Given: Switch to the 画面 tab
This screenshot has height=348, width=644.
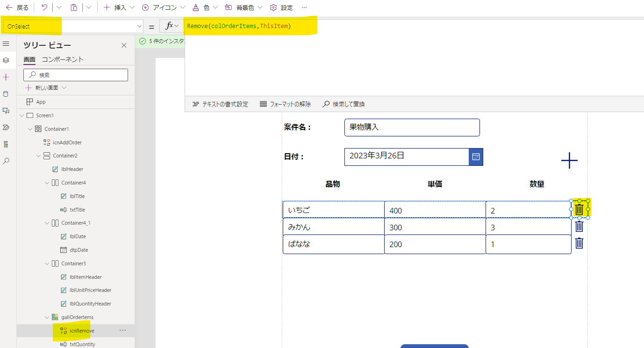Looking at the screenshot, I should pyautogui.click(x=29, y=59).
